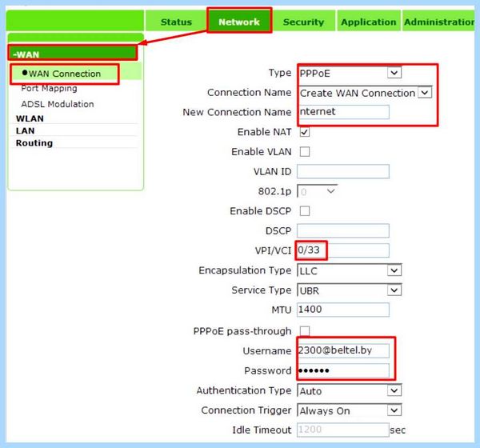Click the New Connection Name field
The width and height of the screenshot is (480, 448).
[343, 112]
